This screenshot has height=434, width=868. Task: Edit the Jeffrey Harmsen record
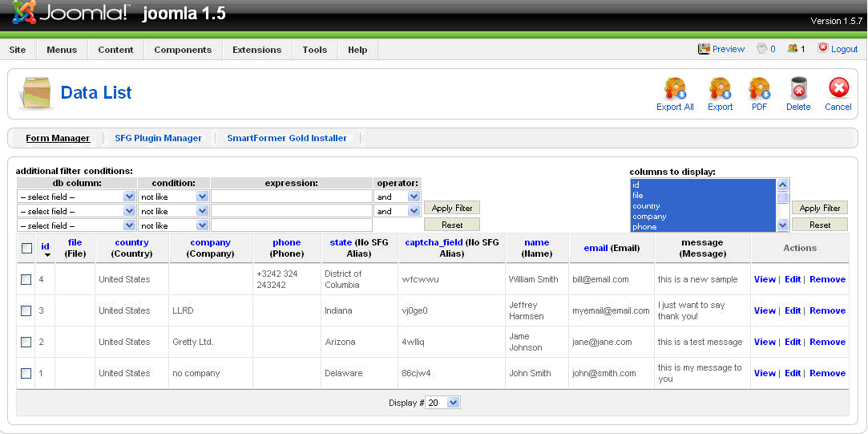pyautogui.click(x=793, y=310)
